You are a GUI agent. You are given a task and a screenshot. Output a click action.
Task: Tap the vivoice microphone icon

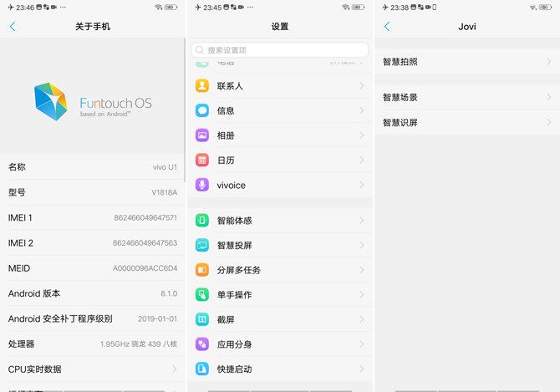[202, 185]
